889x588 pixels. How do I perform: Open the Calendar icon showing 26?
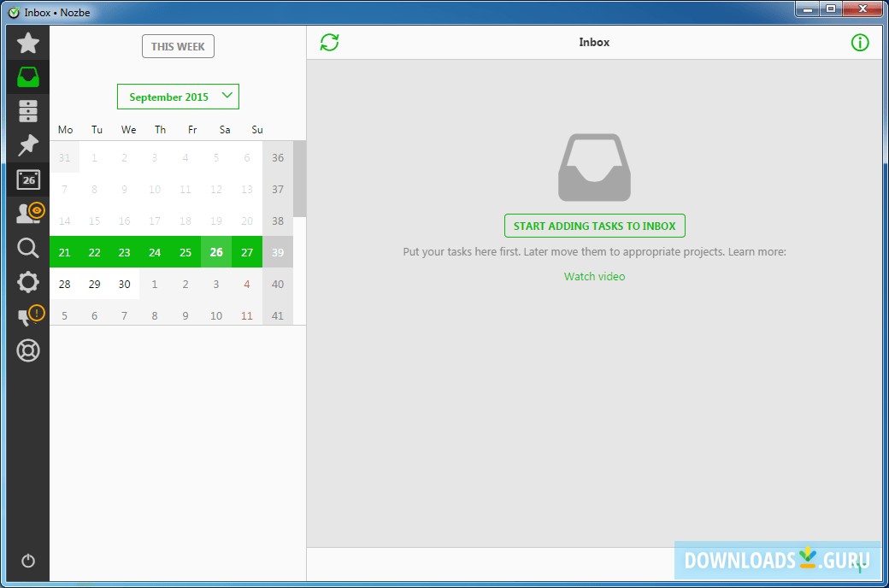click(x=27, y=179)
